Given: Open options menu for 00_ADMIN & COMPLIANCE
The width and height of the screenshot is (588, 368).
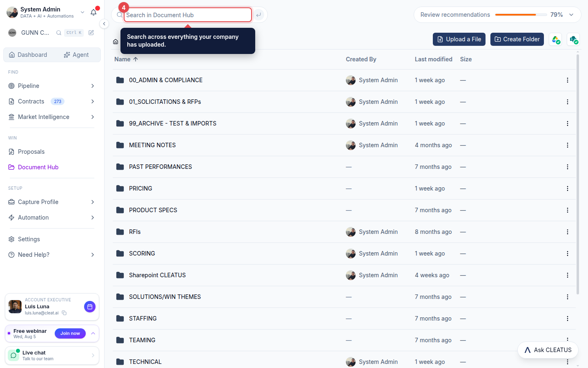Looking at the screenshot, I should (568, 80).
